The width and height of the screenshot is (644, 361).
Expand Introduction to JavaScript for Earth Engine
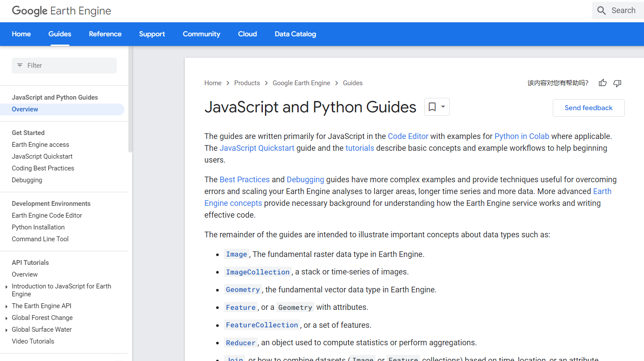tap(6, 287)
